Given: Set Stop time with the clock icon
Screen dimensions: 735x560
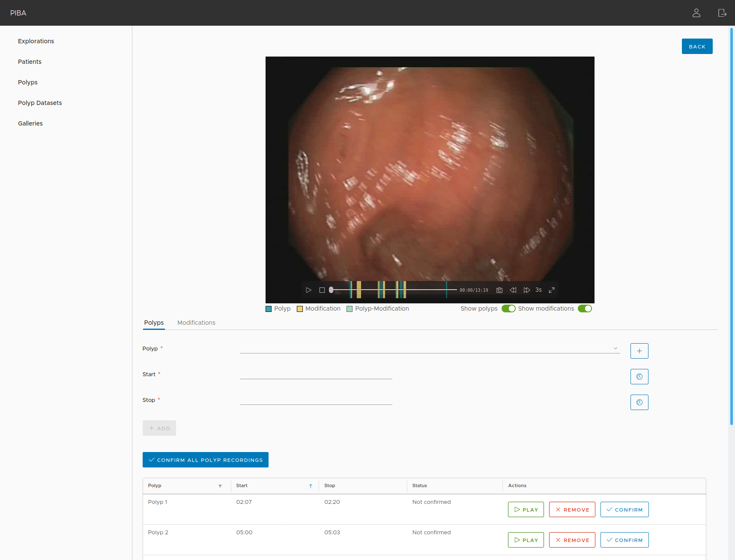Looking at the screenshot, I should pos(639,402).
